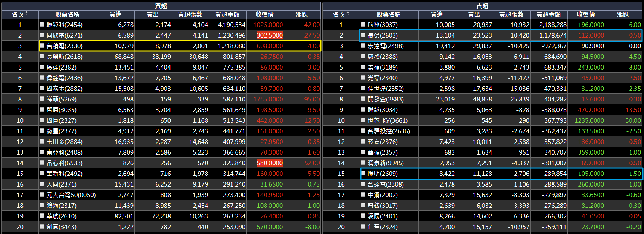Tick the checkbox for 台積電(2330)
This screenshot has width=644, height=234.
click(42, 46)
